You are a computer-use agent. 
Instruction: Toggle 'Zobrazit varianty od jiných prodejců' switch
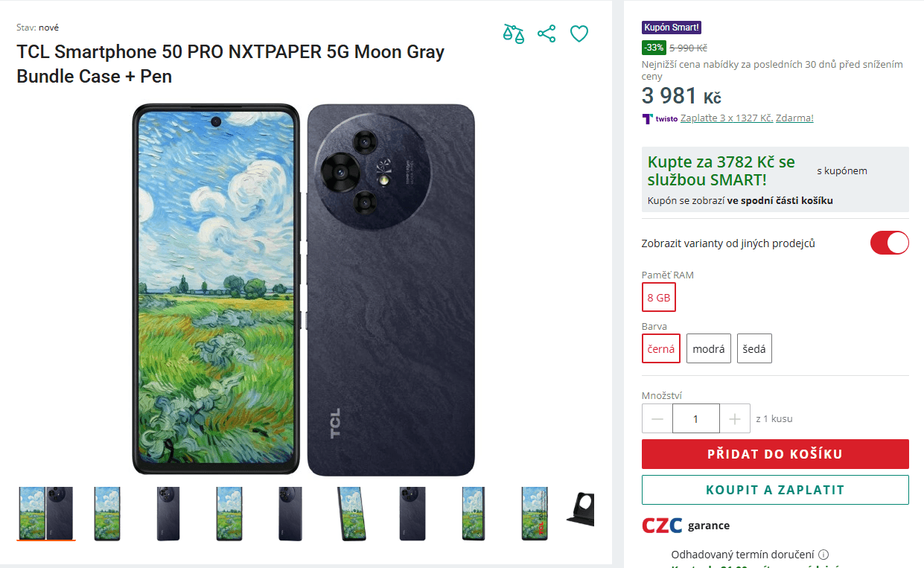point(889,243)
